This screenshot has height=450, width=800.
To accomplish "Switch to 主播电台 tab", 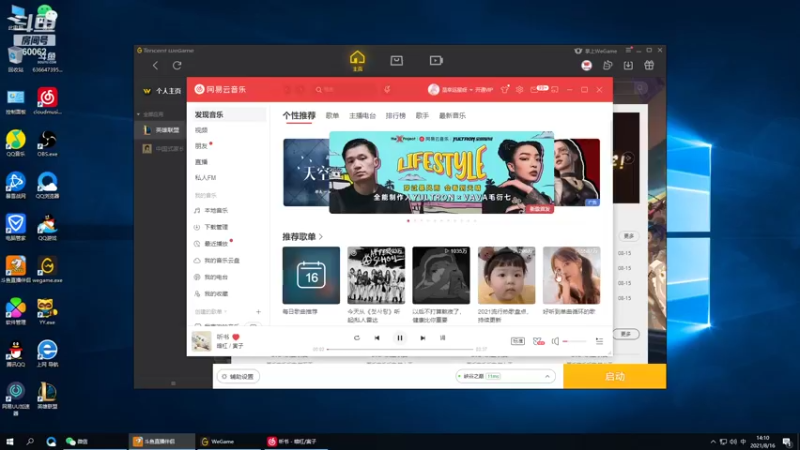I will click(362, 116).
